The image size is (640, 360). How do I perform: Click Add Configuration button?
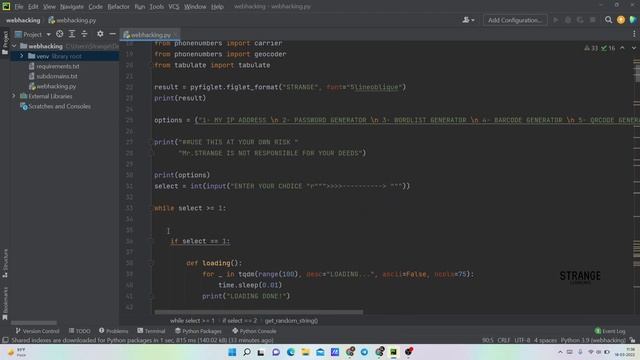point(515,20)
